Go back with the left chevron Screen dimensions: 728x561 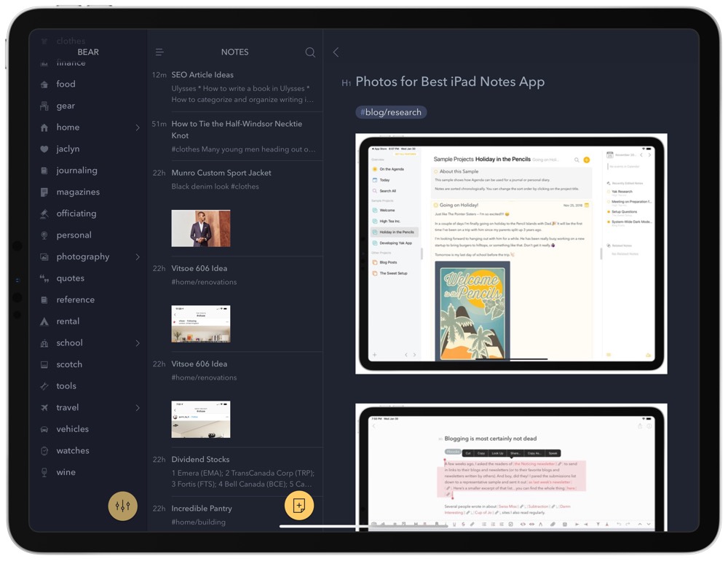click(336, 52)
